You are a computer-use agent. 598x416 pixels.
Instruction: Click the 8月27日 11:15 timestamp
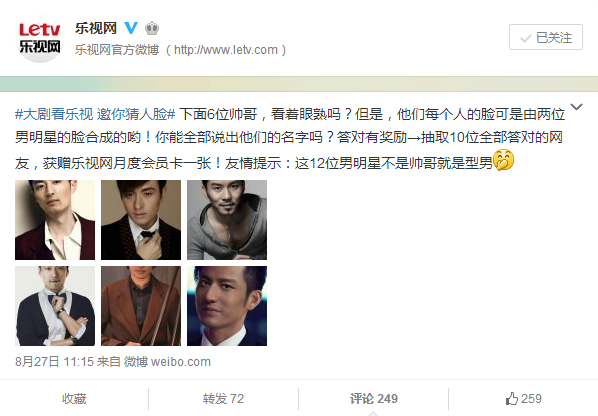click(54, 361)
